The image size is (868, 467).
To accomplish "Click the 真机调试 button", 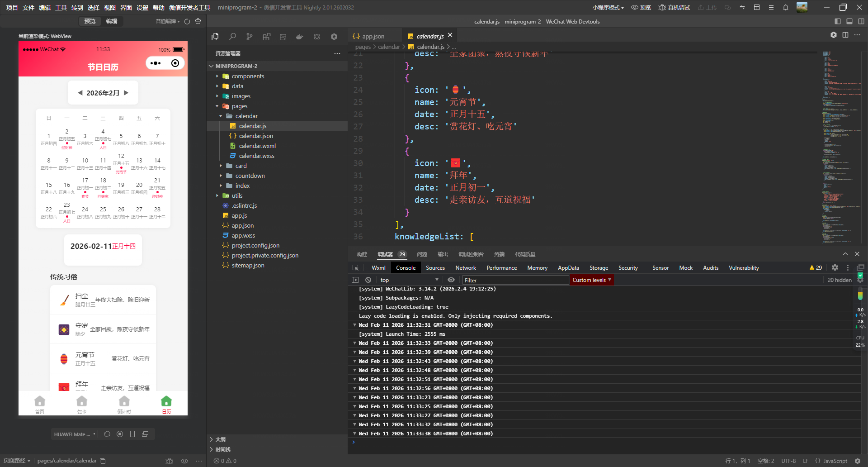I will point(674,7).
